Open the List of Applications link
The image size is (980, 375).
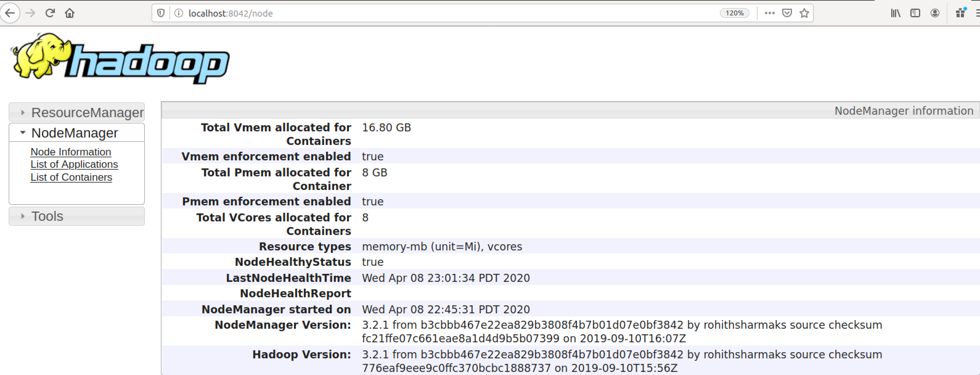[x=74, y=164]
